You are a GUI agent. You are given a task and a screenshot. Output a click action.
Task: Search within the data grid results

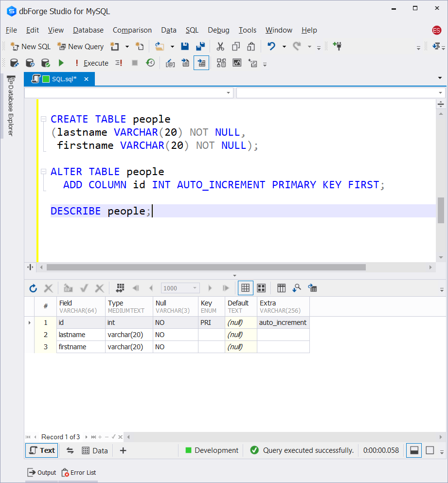297,288
